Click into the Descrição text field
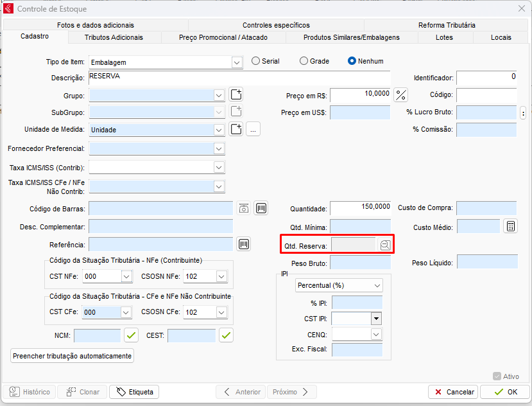Screen dimensions: 532x406 click(239, 78)
